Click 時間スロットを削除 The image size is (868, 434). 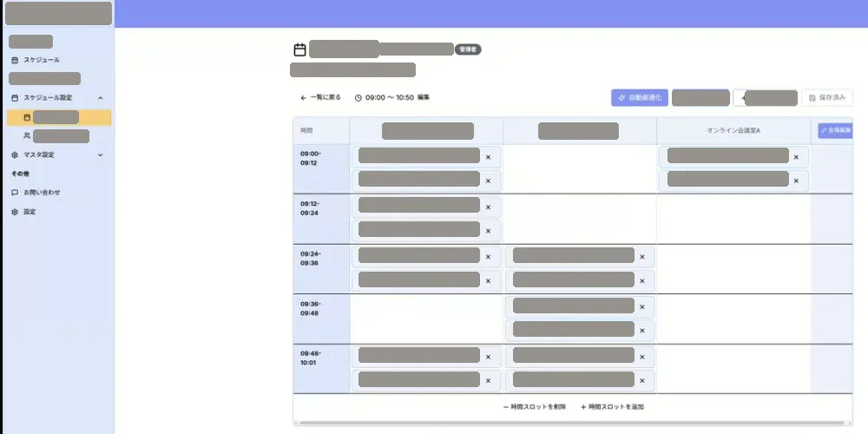point(535,407)
